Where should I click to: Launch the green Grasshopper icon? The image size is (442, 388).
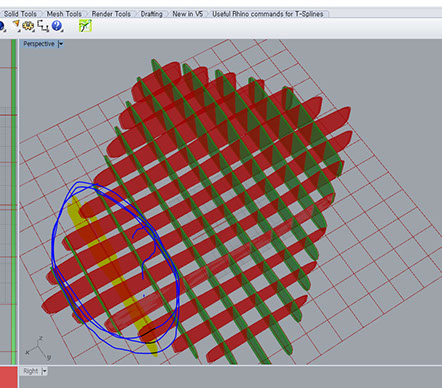pyautogui.click(x=85, y=26)
